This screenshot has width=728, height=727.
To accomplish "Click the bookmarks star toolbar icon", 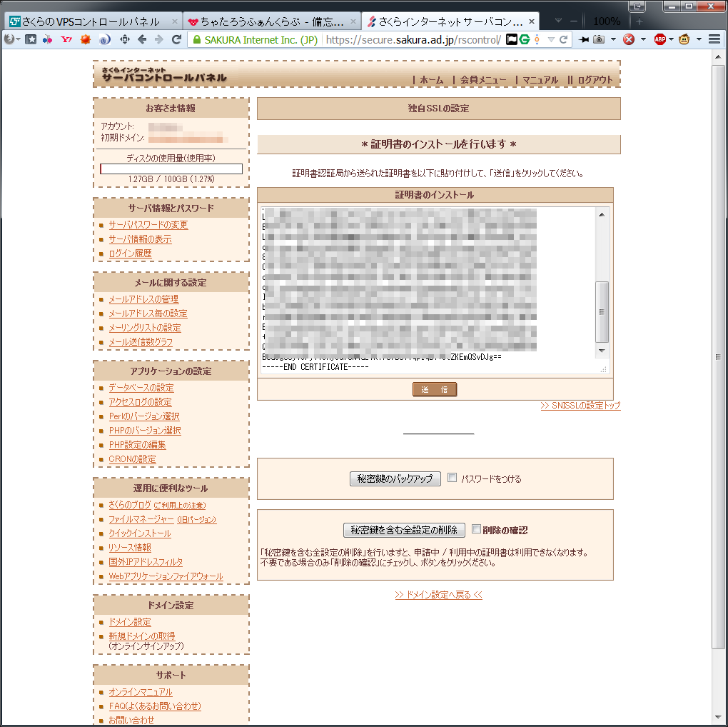I will (x=31, y=39).
